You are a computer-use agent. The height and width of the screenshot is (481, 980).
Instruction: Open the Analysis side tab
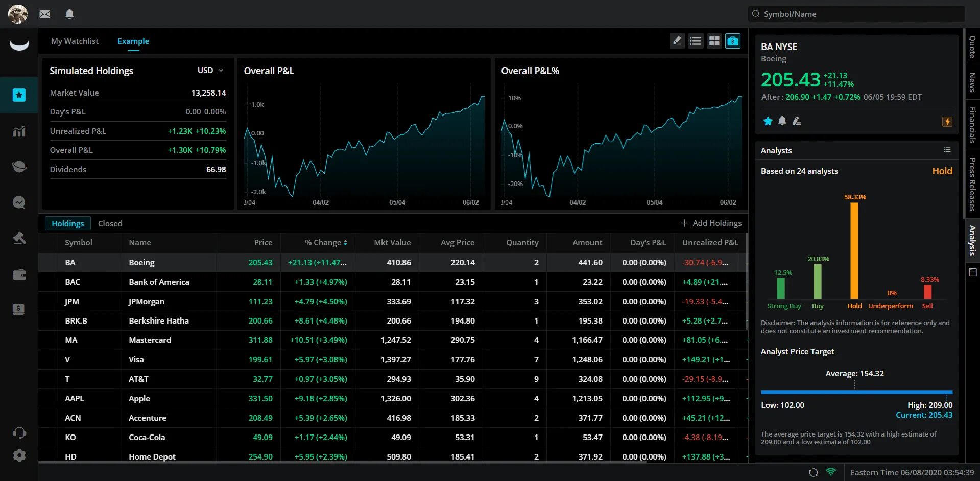(972, 240)
